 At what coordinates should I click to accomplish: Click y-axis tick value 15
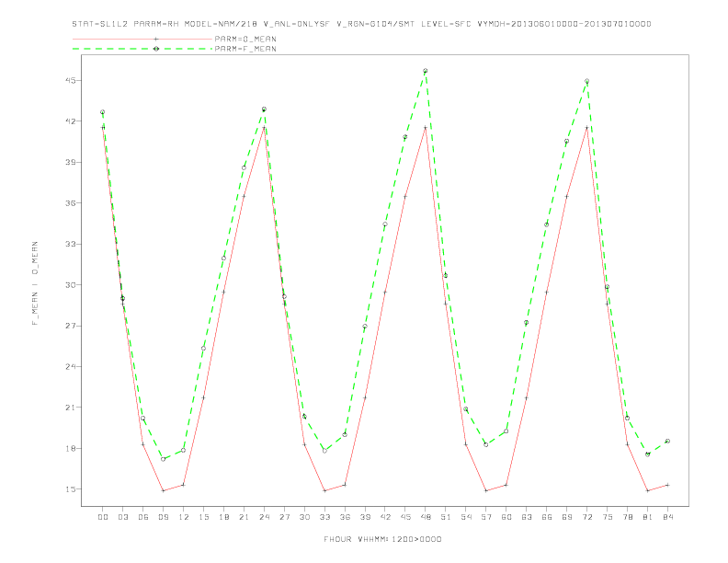click(x=70, y=489)
